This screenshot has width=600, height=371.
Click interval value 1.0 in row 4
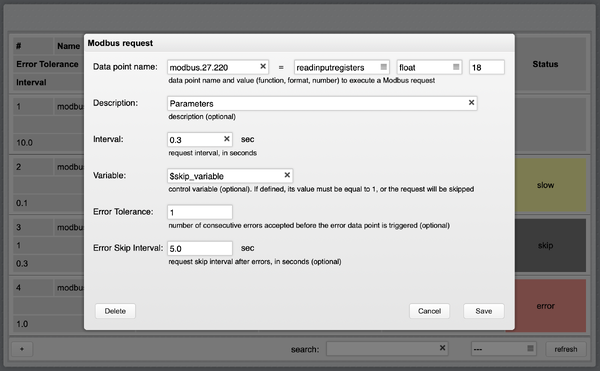pyautogui.click(x=22, y=324)
